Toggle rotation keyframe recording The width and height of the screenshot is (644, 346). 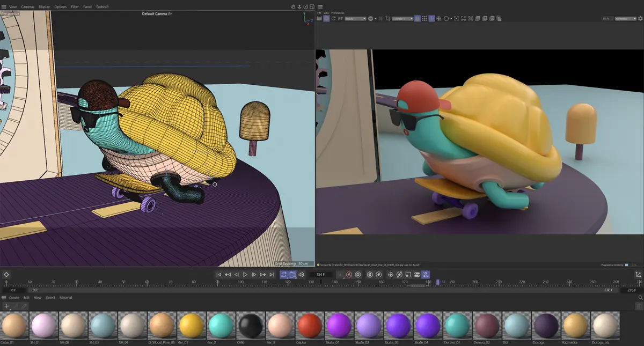[x=399, y=275]
